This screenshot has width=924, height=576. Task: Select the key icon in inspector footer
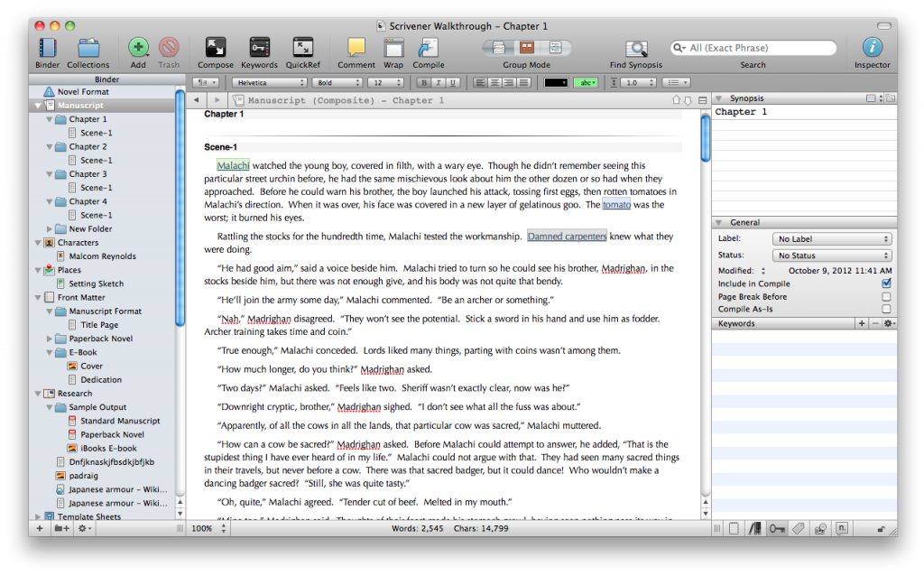[x=776, y=527]
